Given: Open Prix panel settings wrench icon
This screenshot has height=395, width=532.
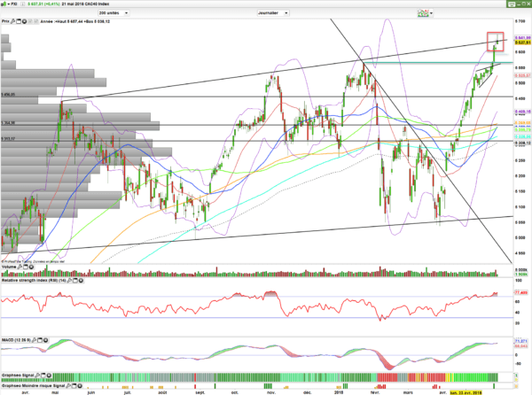Looking at the screenshot, I should [x=13, y=21].
